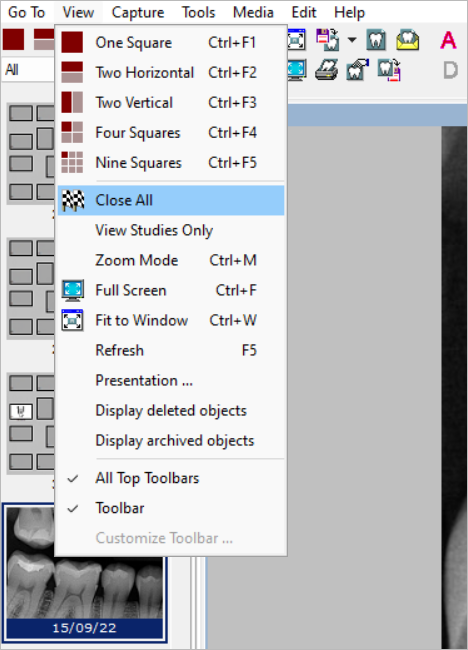Choose the Two Horizontal layout option
The image size is (468, 650).
pyautogui.click(x=171, y=73)
